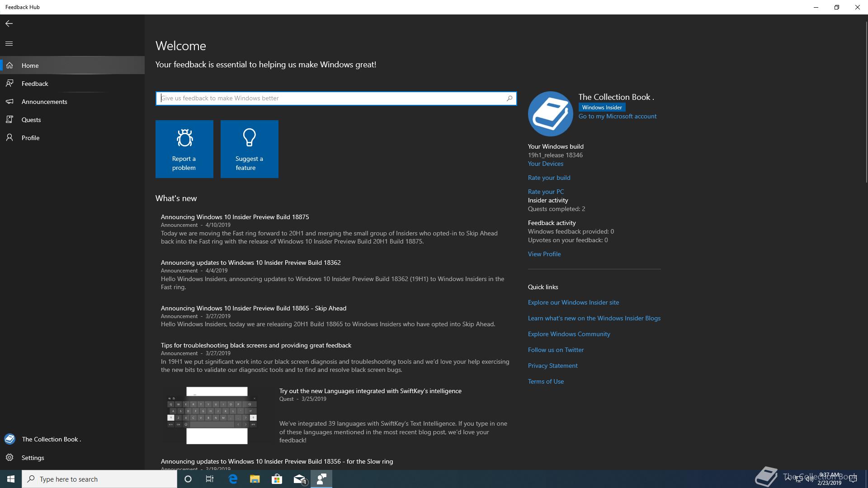Open View Profile link
Screen dimensions: 868x488
coord(544,254)
